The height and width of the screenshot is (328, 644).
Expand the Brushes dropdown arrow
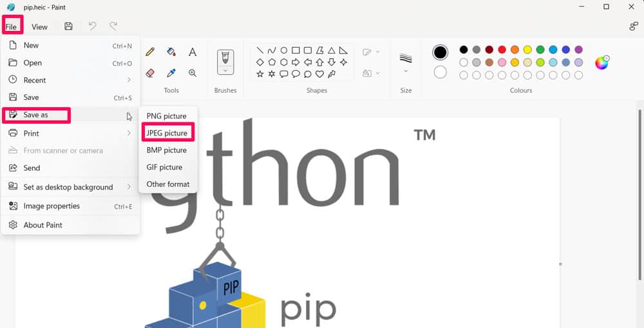click(x=225, y=71)
